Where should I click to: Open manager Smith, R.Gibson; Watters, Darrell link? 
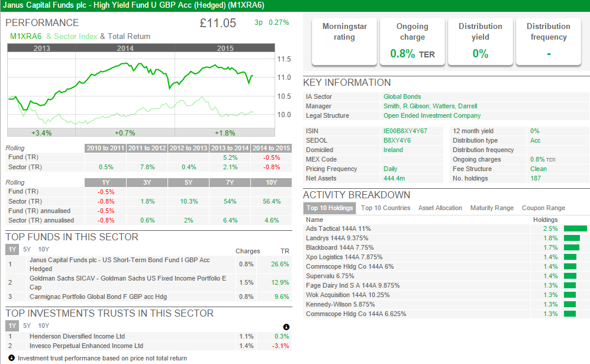point(430,106)
